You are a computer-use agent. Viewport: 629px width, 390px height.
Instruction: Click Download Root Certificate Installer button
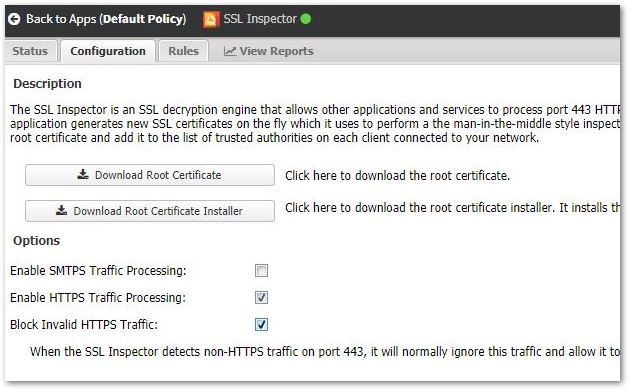[x=150, y=211]
